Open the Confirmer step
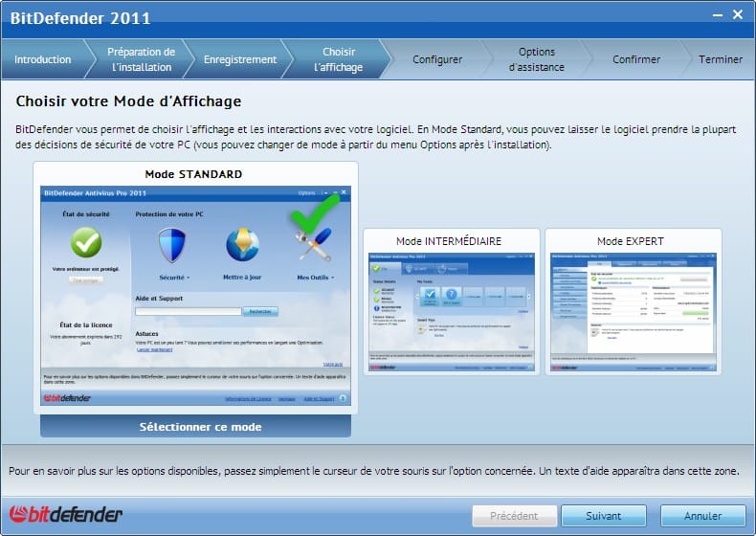The height and width of the screenshot is (536, 756). point(636,59)
